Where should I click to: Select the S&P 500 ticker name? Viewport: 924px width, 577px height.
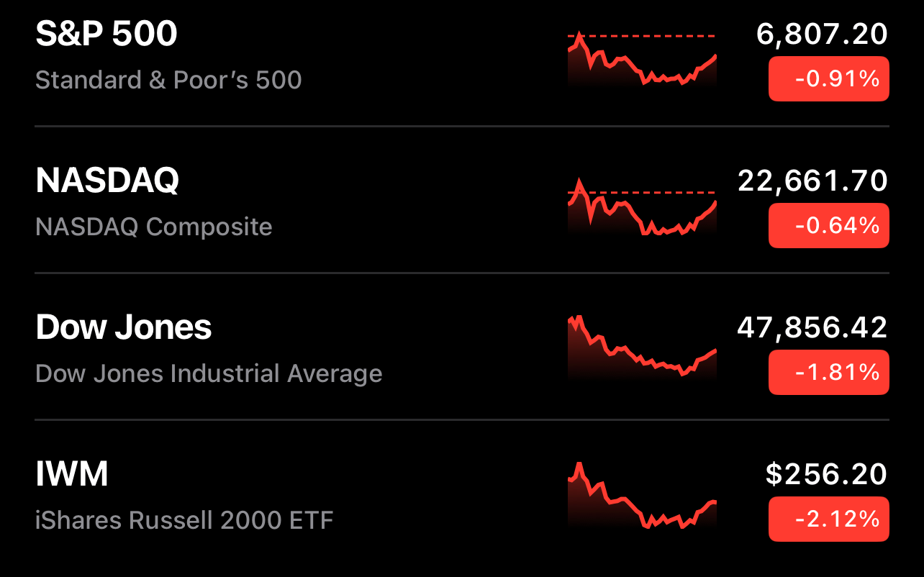(x=106, y=34)
